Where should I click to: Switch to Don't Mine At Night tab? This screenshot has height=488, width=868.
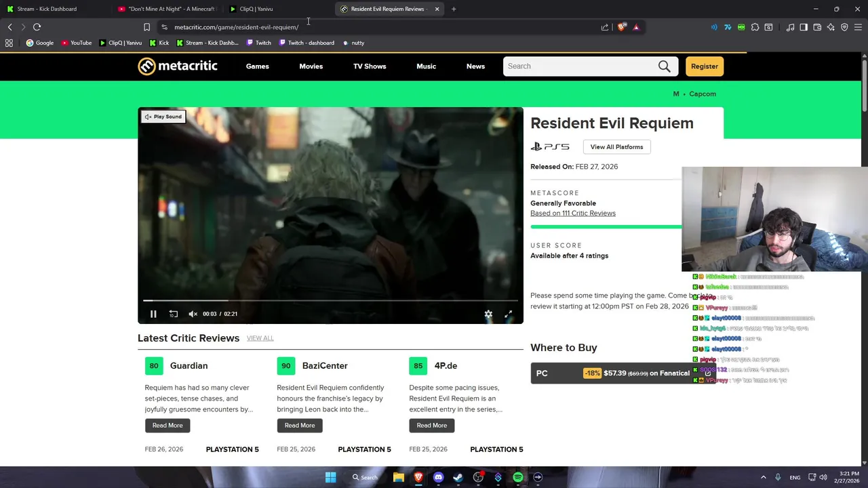pyautogui.click(x=167, y=9)
